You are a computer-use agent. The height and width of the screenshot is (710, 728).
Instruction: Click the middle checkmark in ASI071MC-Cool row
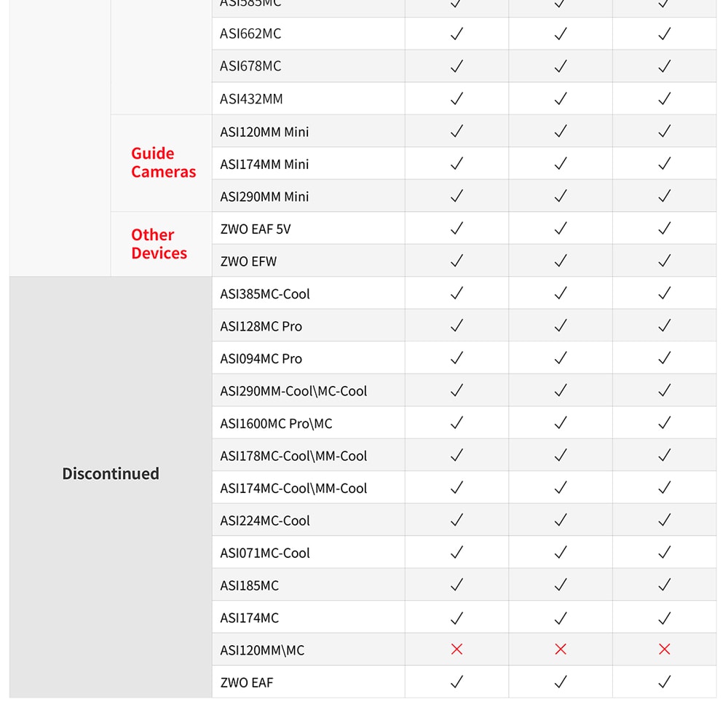[561, 552]
